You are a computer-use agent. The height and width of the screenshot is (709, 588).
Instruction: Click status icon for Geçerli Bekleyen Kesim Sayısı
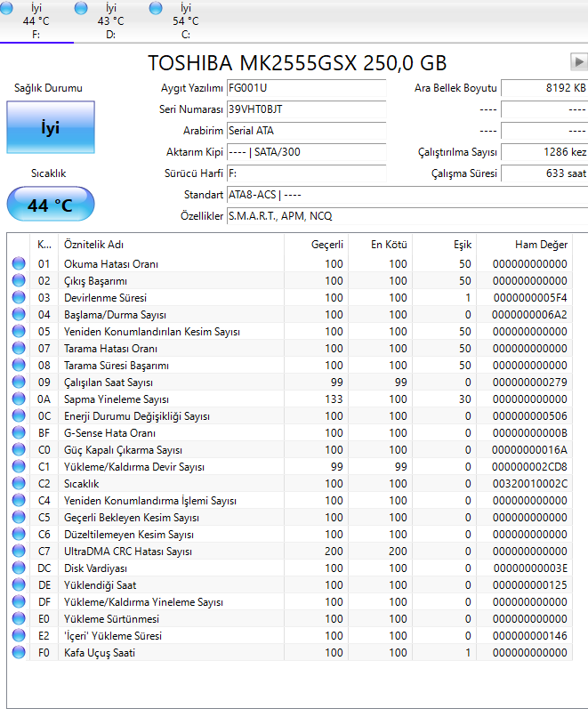(x=19, y=517)
